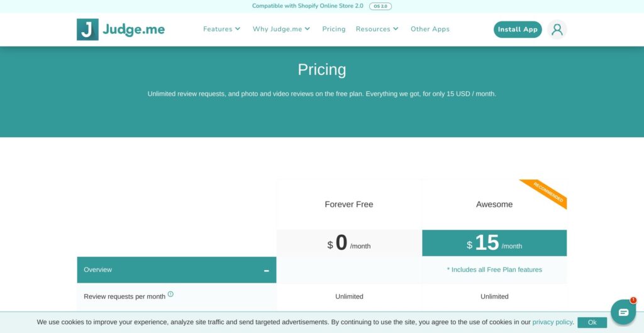The width and height of the screenshot is (644, 333).
Task: Select the Forever Free plan heading
Action: click(348, 205)
